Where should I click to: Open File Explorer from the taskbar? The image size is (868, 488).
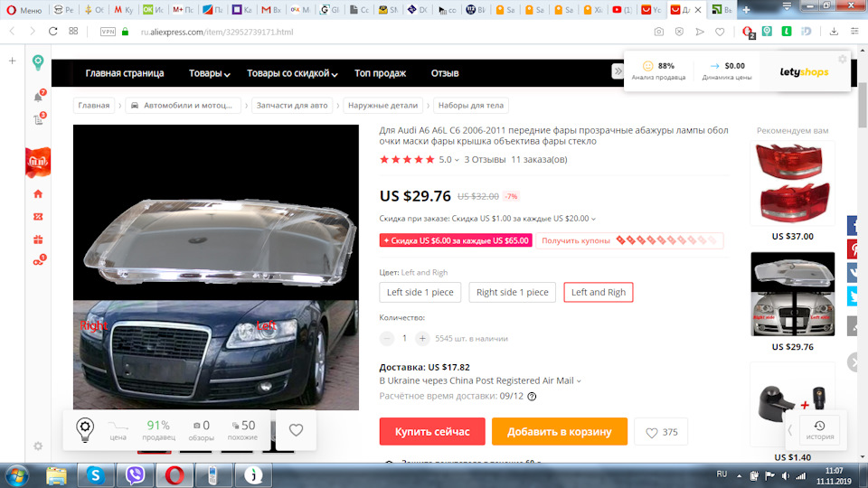56,474
